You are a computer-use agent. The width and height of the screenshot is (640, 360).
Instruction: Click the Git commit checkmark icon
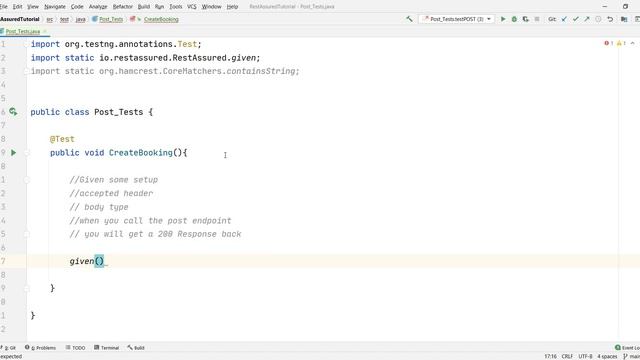coord(576,19)
